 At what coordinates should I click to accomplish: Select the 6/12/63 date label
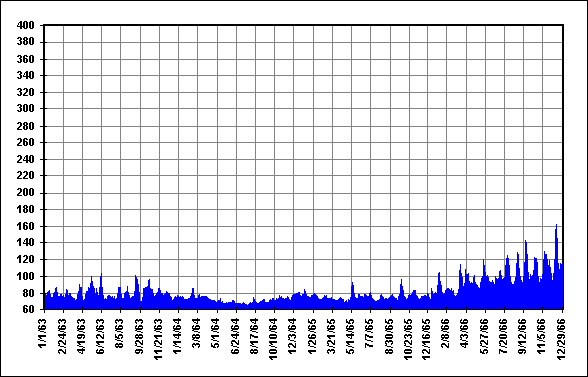100,336
